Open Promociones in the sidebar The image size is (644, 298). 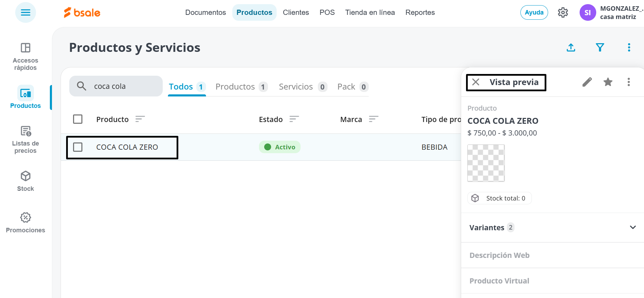pos(26,223)
